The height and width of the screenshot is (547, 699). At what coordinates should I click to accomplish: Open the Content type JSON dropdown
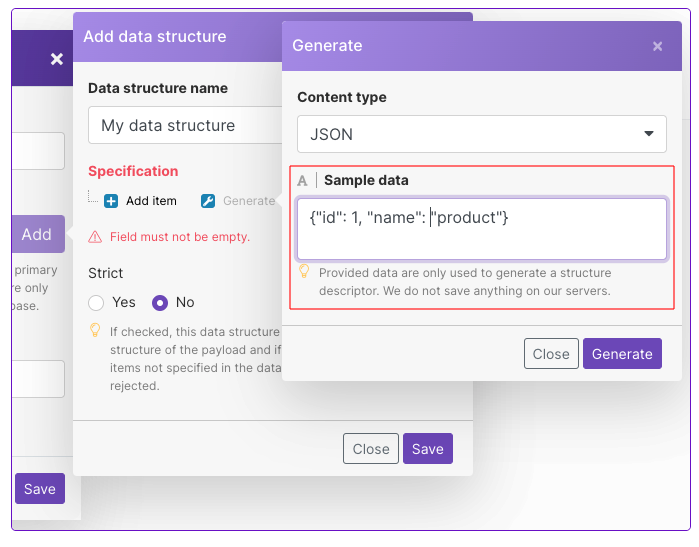(x=482, y=134)
